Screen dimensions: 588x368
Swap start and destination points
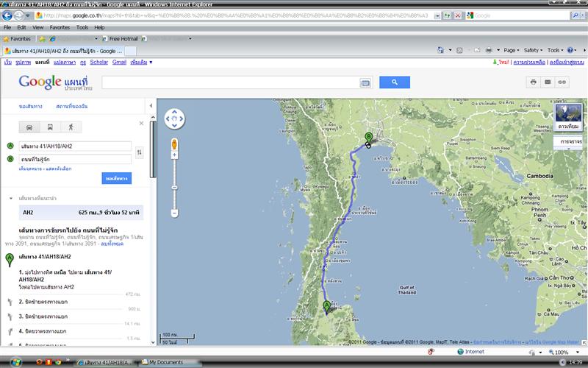click(x=139, y=152)
